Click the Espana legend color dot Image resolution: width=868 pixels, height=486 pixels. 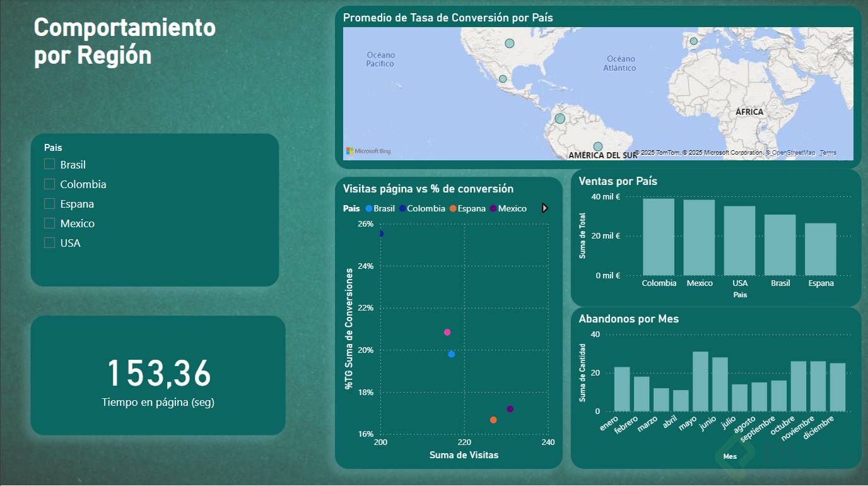(x=453, y=208)
